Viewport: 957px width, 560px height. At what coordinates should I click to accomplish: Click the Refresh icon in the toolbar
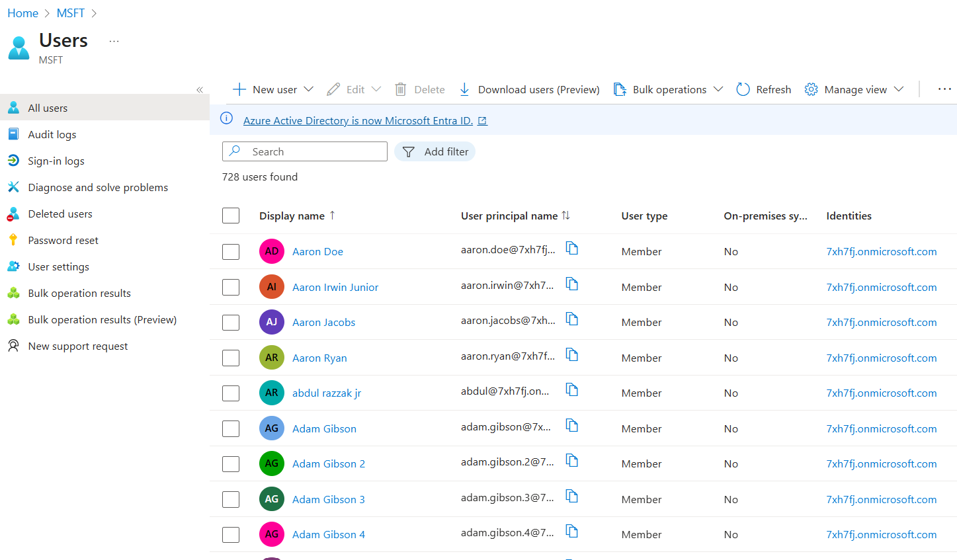click(x=743, y=89)
